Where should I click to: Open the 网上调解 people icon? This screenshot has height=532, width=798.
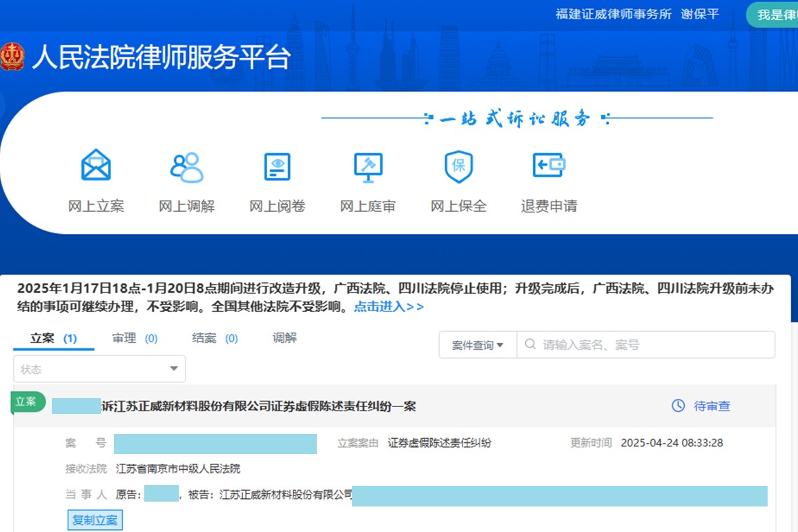(x=186, y=167)
